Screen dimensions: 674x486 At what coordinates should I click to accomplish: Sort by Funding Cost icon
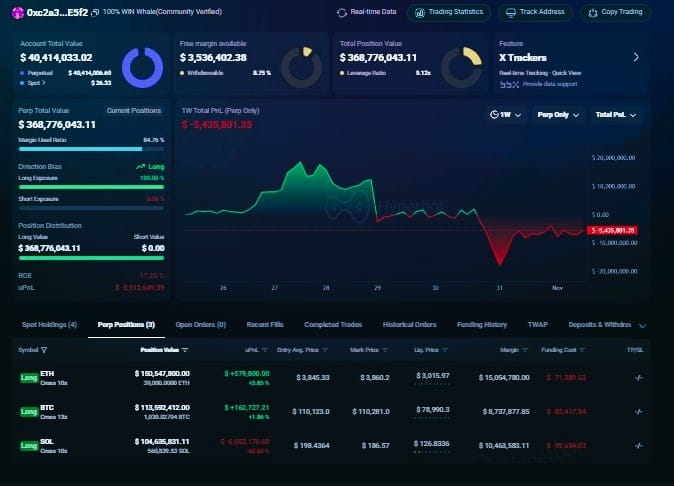582,350
